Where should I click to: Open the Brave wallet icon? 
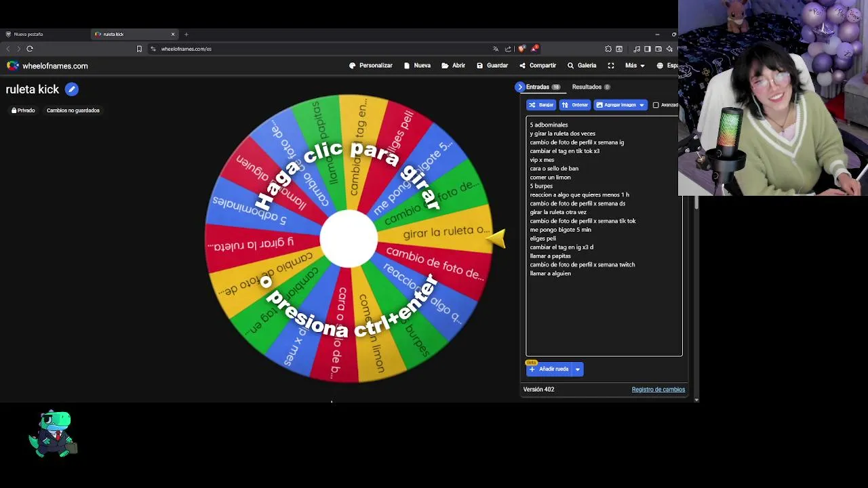(x=658, y=49)
